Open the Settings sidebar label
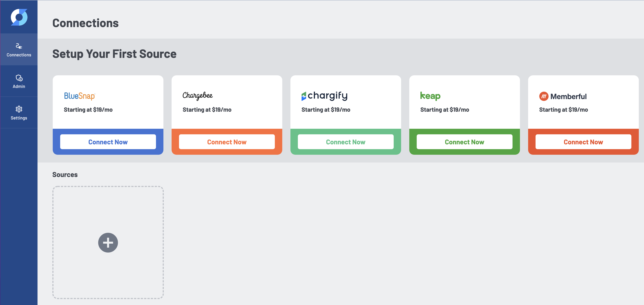Screen dimensions: 644x305 click(19, 118)
